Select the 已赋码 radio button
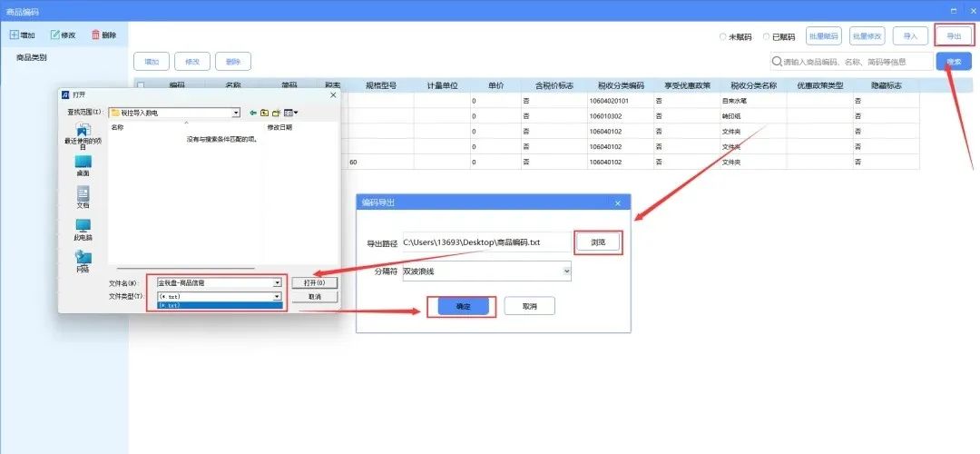Image resolution: width=980 pixels, height=454 pixels. coord(767,37)
